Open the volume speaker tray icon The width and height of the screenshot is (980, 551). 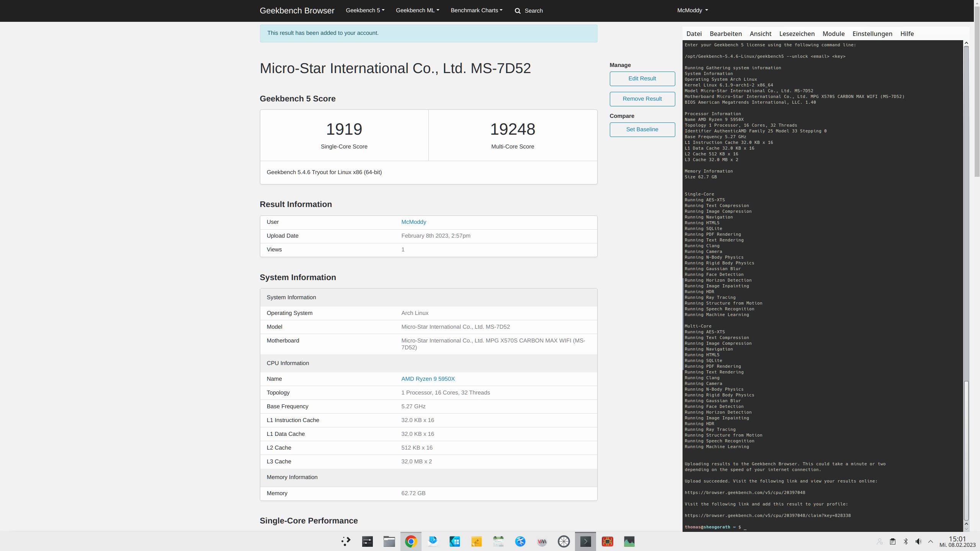[918, 541]
